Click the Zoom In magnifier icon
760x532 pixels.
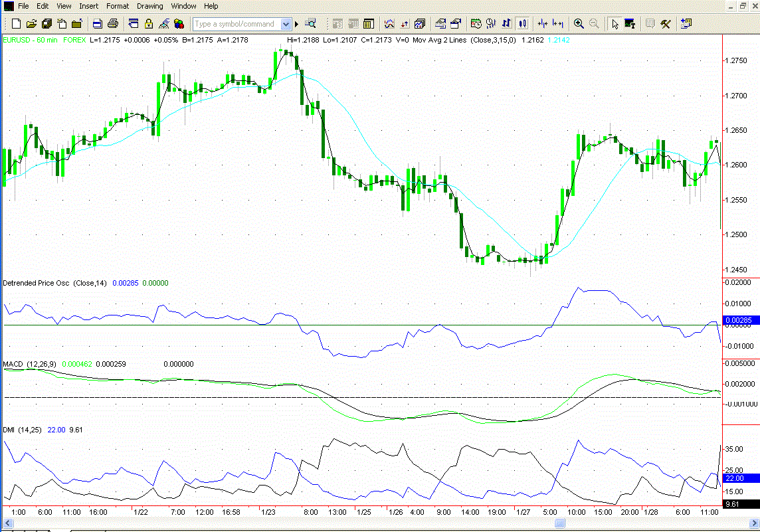coord(579,23)
